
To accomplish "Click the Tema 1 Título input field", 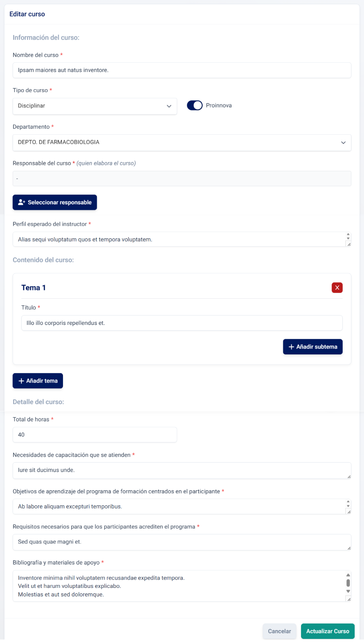I will [182, 323].
